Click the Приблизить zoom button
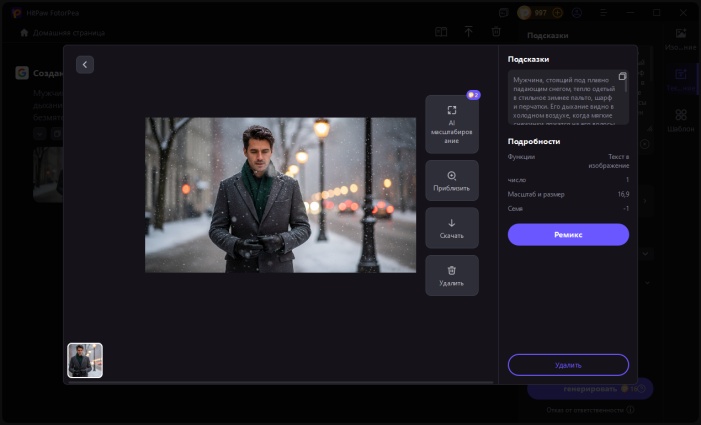Screen dimensions: 701x425 point(452,181)
